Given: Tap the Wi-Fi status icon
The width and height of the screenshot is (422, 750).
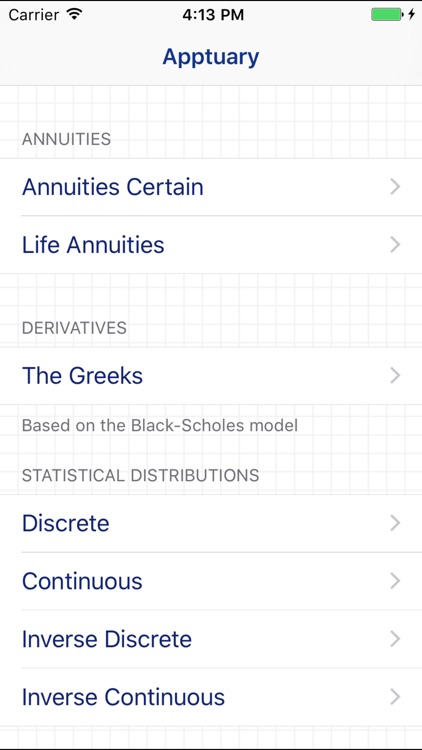Looking at the screenshot, I should tap(75, 14).
